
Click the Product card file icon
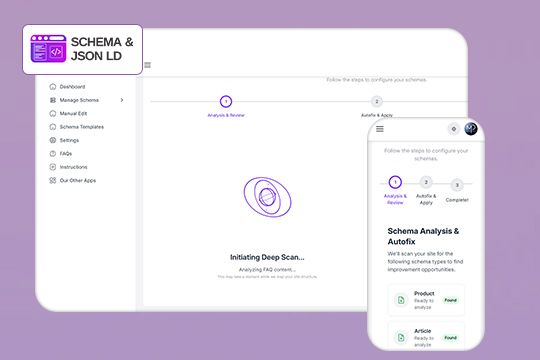coord(401,300)
